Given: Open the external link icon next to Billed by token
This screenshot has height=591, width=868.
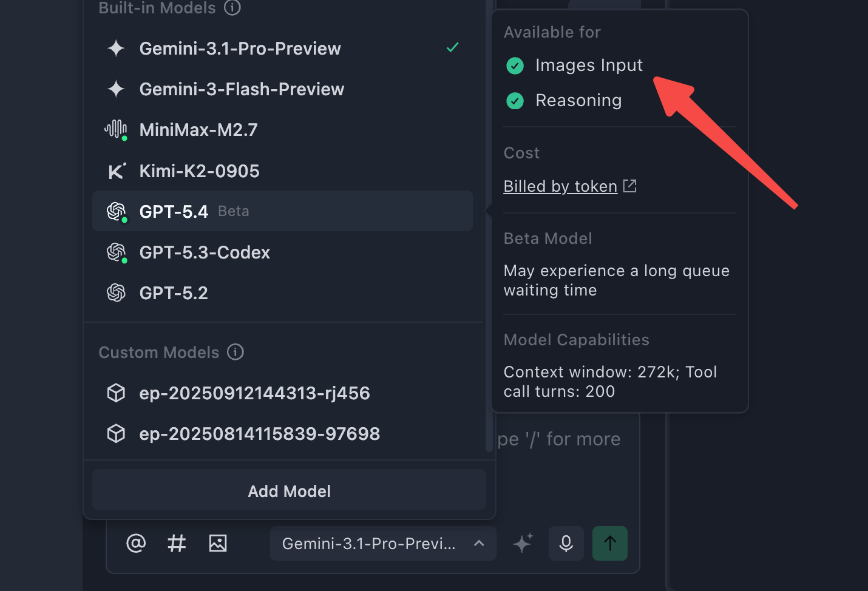Looking at the screenshot, I should pos(630,186).
